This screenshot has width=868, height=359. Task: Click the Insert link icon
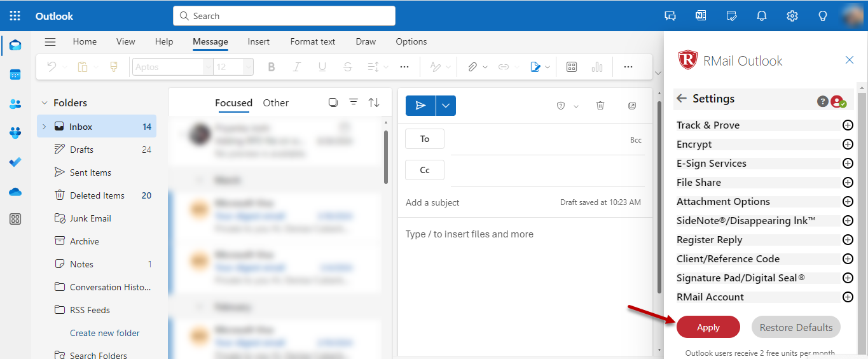[x=504, y=67]
